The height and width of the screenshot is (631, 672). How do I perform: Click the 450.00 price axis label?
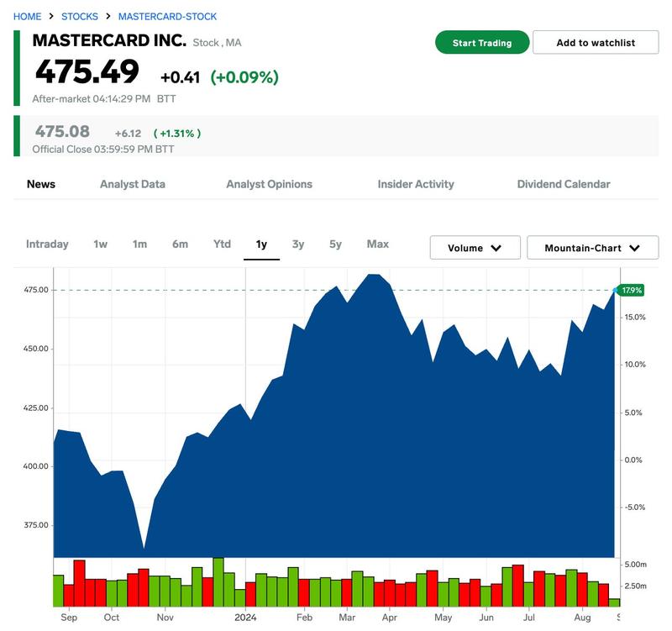[36, 349]
